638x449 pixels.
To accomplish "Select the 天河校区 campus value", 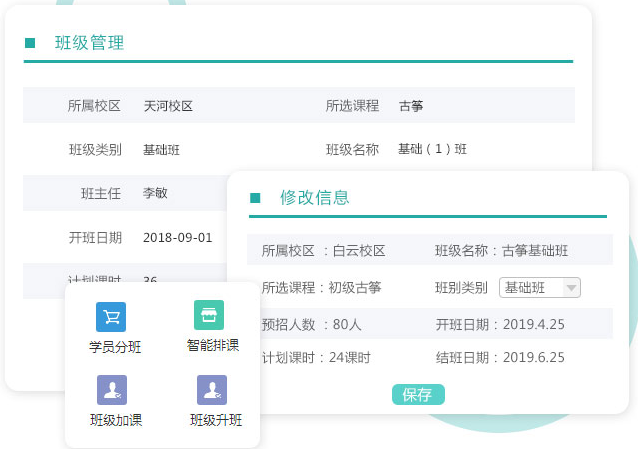I will point(168,105).
